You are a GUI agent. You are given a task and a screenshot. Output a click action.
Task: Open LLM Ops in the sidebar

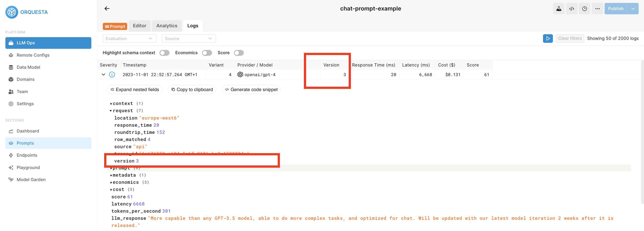coord(48,43)
